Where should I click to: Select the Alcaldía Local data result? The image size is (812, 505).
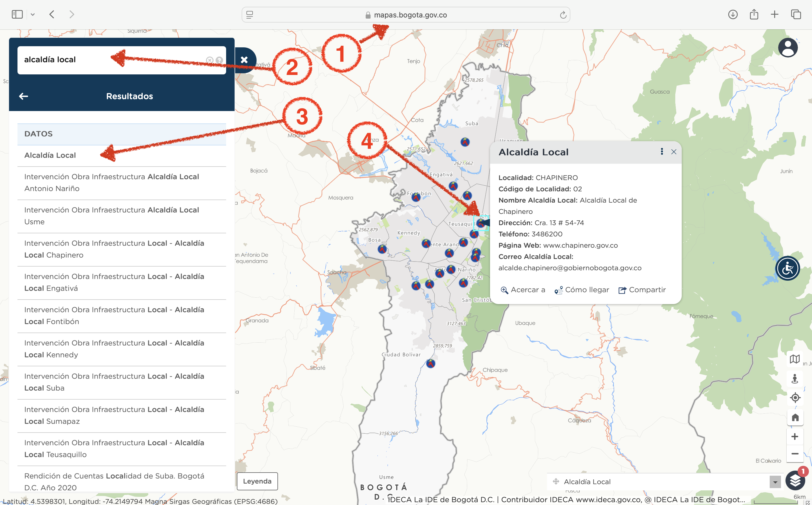coord(50,155)
